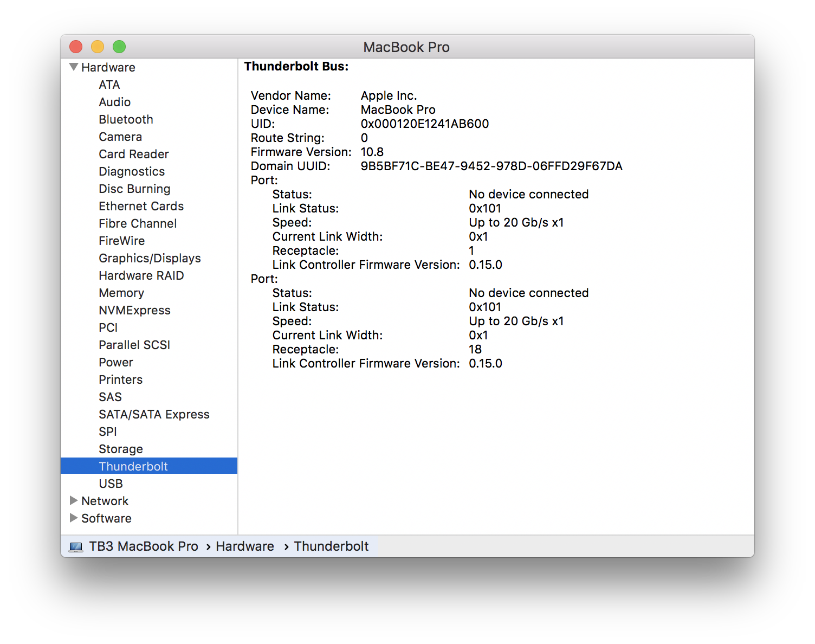Viewport: 815px width, 644px height.
Task: Select the Network category label
Action: [105, 501]
